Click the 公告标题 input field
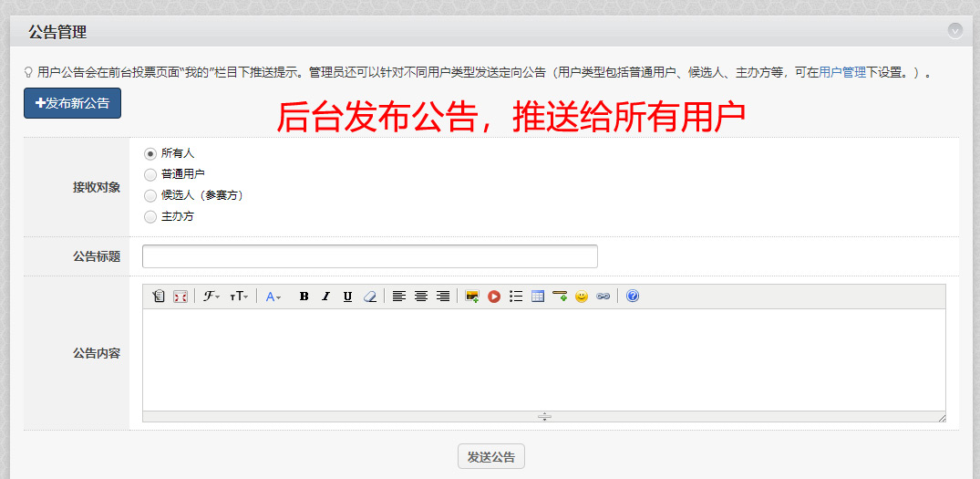Viewport: 980px width, 479px height. (370, 256)
